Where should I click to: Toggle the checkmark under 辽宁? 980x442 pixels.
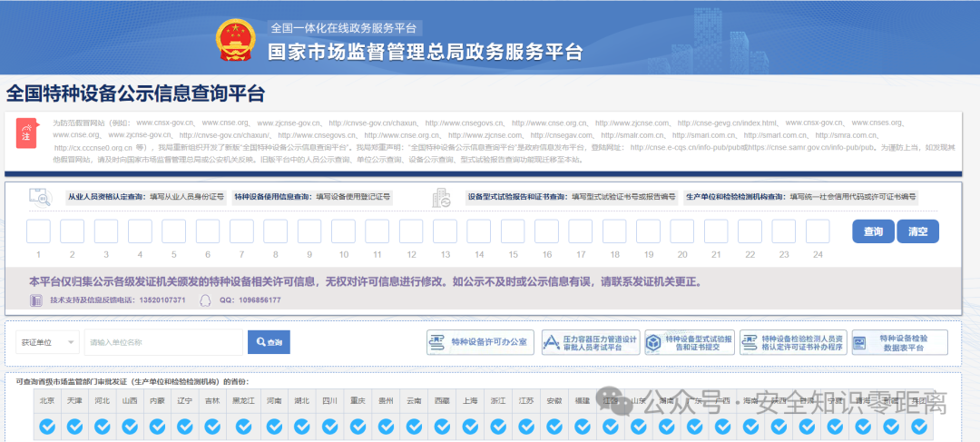pyautogui.click(x=184, y=427)
